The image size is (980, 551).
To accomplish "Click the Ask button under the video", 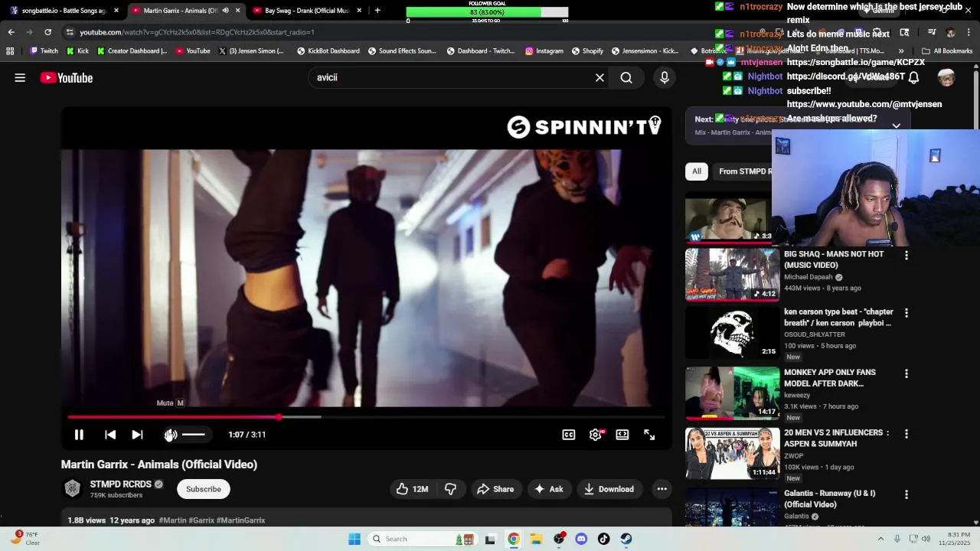I will pyautogui.click(x=549, y=489).
